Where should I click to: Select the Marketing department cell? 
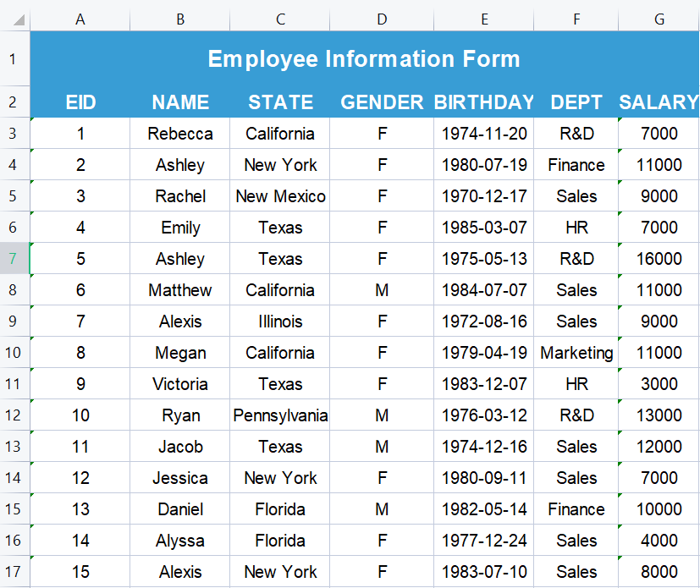576,353
